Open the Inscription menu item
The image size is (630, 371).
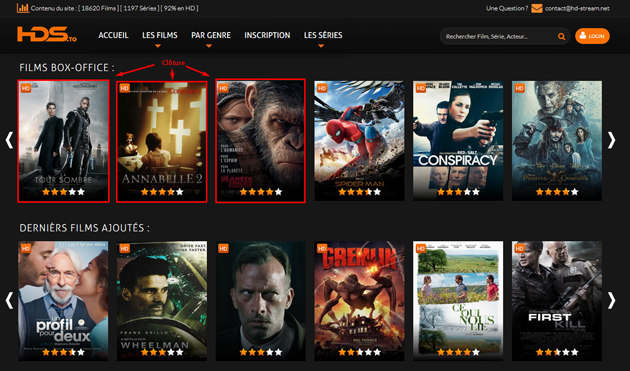(267, 35)
